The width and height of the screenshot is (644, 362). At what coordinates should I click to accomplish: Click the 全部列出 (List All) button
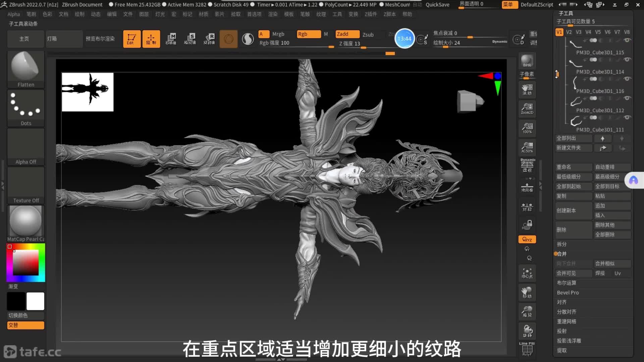(x=573, y=138)
